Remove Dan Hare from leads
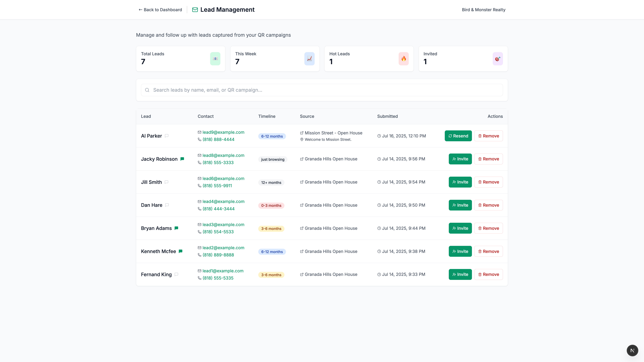This screenshot has height=362, width=644. point(489,205)
